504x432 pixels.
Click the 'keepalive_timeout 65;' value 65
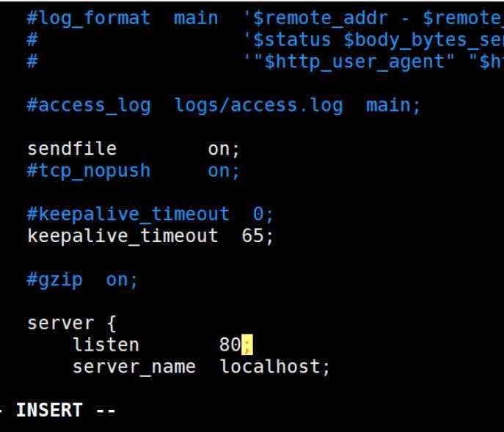coord(252,235)
